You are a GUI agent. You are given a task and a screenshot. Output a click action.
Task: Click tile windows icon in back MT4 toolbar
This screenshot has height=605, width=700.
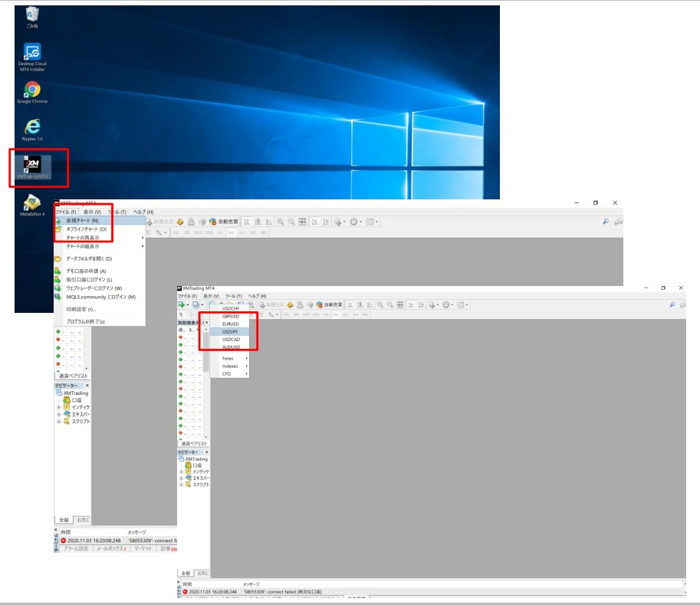pos(302,222)
